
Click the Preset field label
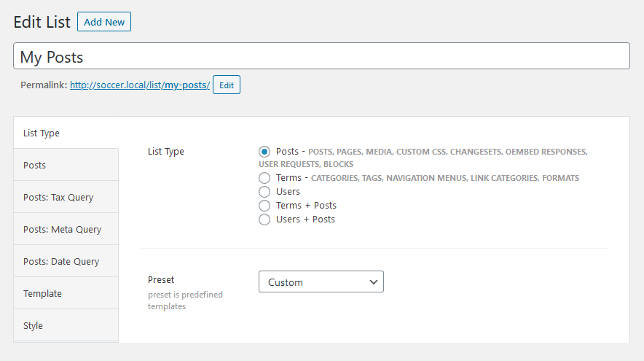point(161,279)
